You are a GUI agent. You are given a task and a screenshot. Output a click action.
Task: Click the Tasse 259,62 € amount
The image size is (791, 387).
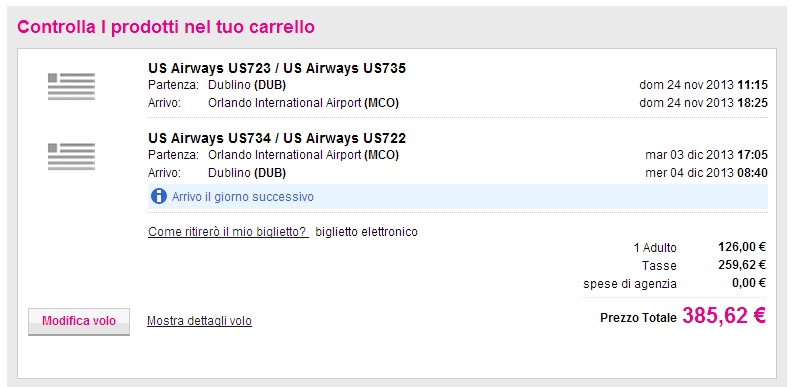[x=742, y=265]
